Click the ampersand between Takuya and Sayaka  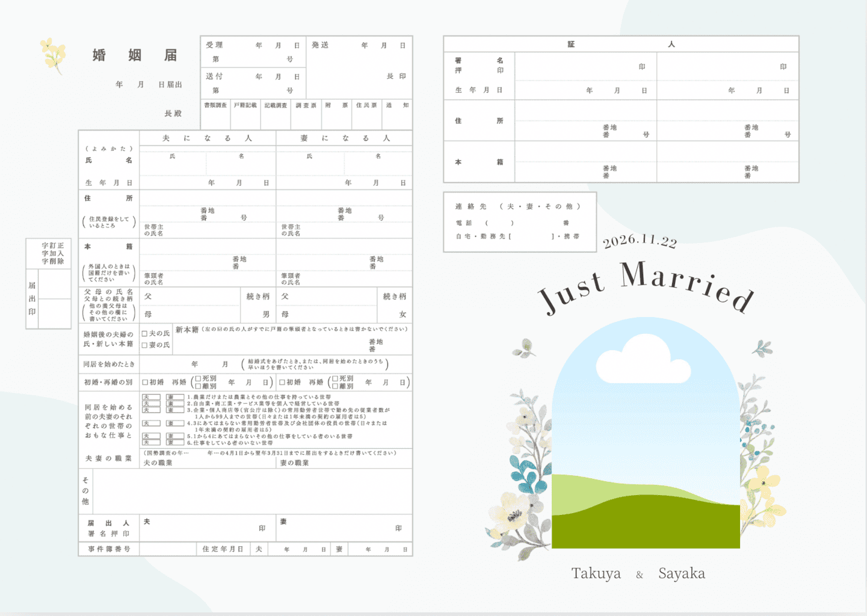640,575
